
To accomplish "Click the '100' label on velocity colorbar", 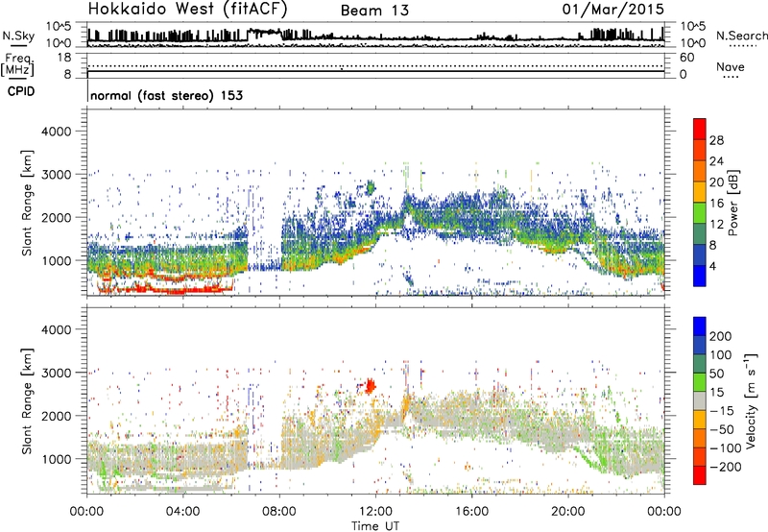I will pyautogui.click(x=721, y=354).
